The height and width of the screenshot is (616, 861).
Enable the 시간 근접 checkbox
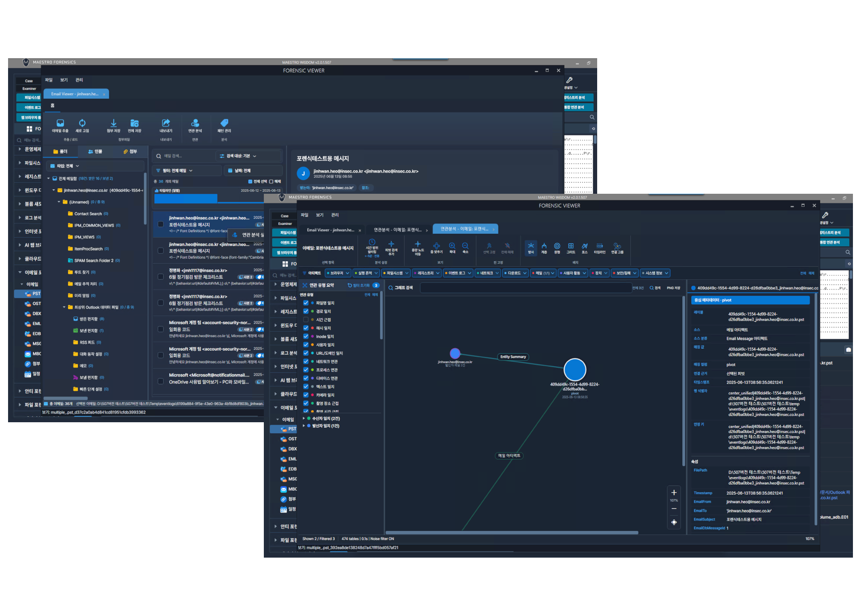pos(306,320)
